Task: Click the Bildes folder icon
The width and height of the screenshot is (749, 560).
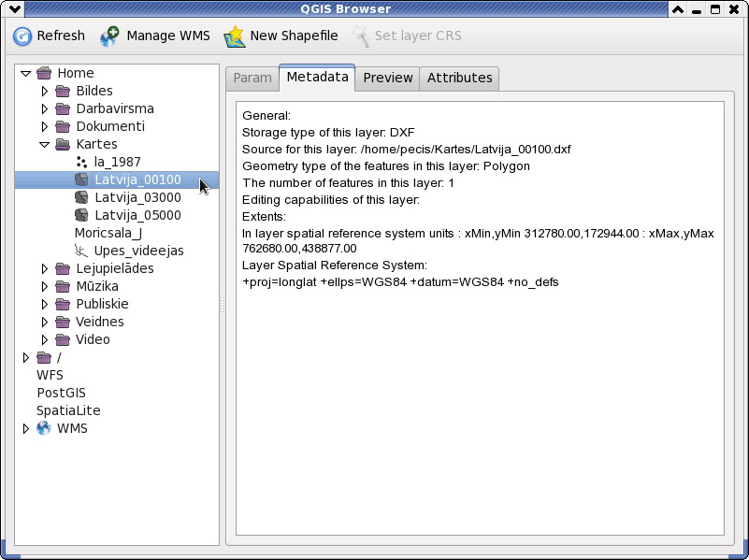Action: pyautogui.click(x=63, y=91)
